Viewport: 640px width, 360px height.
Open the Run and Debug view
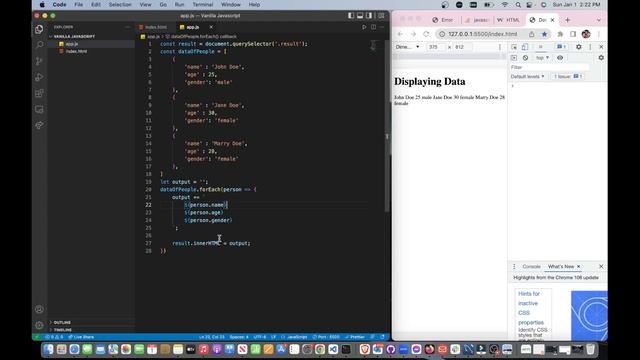click(39, 77)
